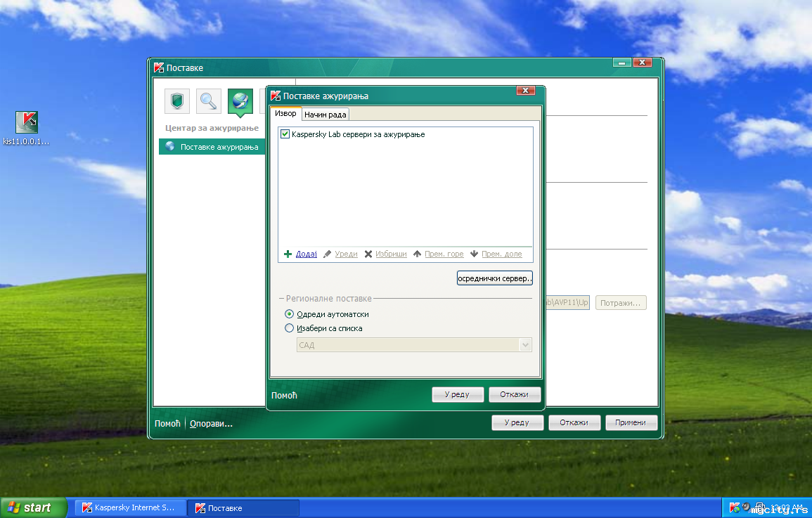Viewport: 812px width, 518px height.
Task: Switch to Kaspersky Internet Security taskbar item
Action: click(129, 507)
